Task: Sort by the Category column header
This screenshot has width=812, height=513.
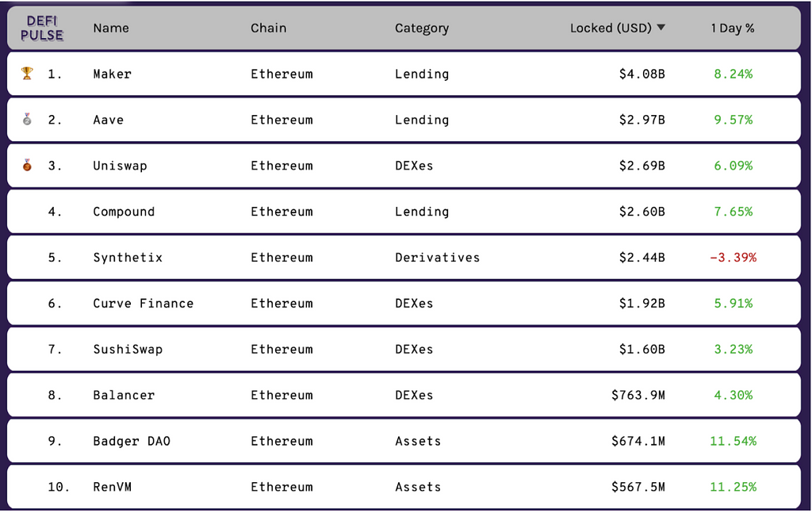Action: pyautogui.click(x=422, y=28)
